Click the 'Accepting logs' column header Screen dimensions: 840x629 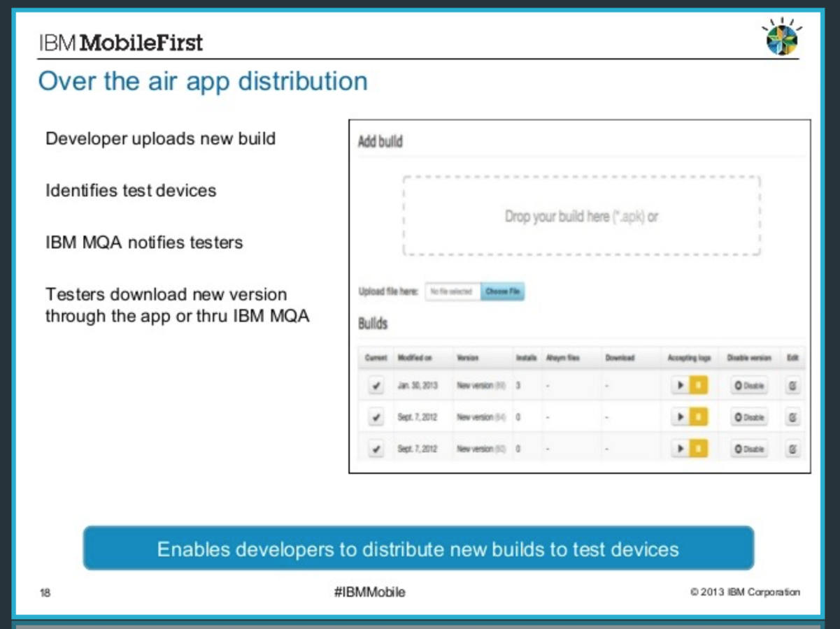coord(689,358)
